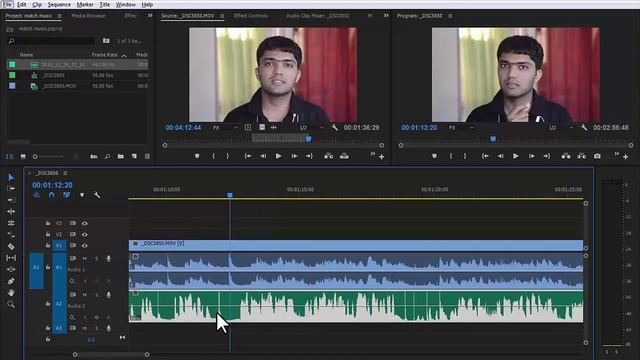This screenshot has height=360, width=640.
Task: Mute Audio 1 track with M button
Action: coord(85,258)
